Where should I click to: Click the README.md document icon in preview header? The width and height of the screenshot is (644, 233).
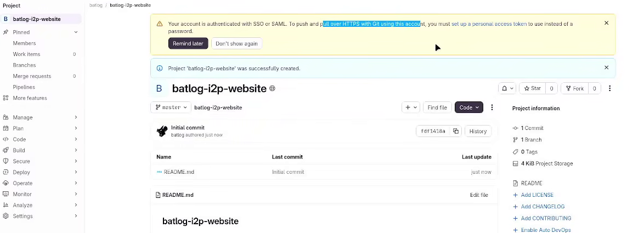pos(158,195)
